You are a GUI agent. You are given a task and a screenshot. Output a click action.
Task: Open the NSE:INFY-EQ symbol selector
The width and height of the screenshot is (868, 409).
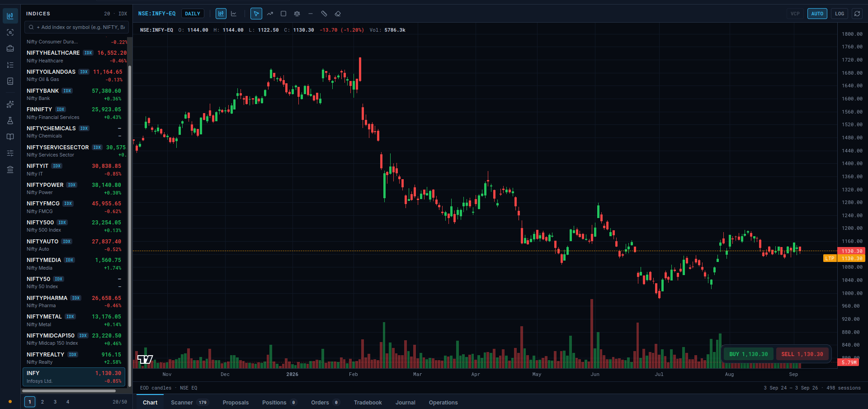pos(157,14)
